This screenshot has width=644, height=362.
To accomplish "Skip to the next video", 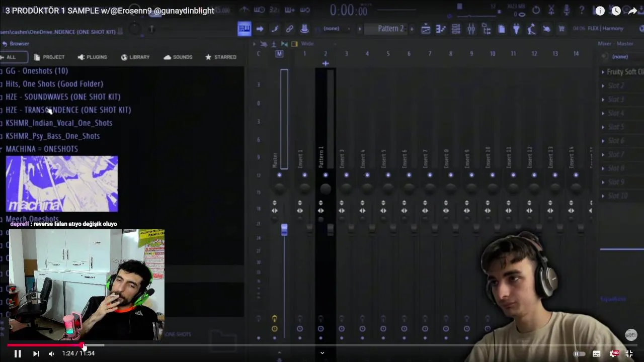I will click(x=36, y=353).
